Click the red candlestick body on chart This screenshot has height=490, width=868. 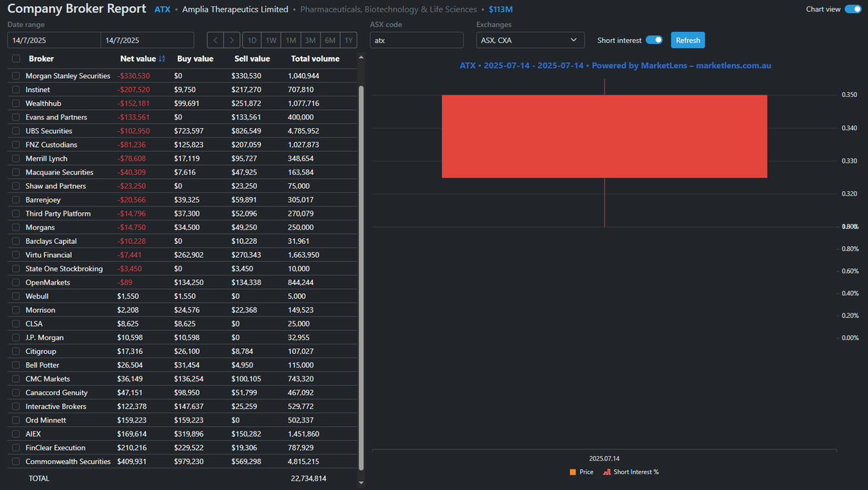tap(604, 136)
